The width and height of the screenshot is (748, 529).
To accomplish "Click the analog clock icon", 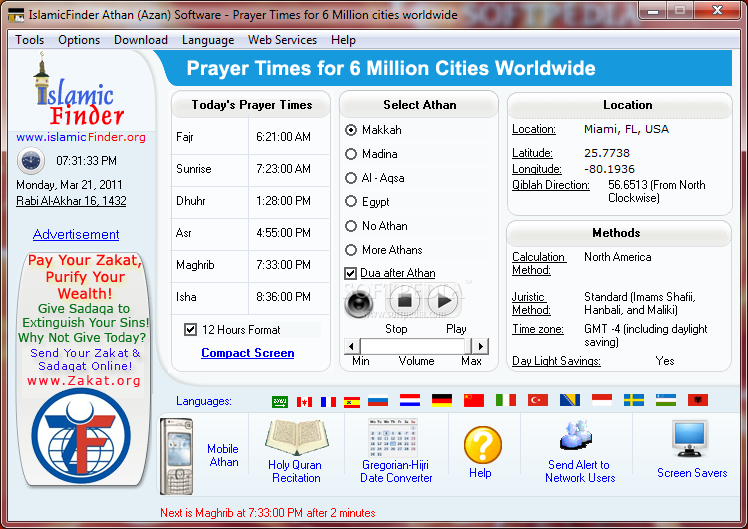I will [x=31, y=161].
